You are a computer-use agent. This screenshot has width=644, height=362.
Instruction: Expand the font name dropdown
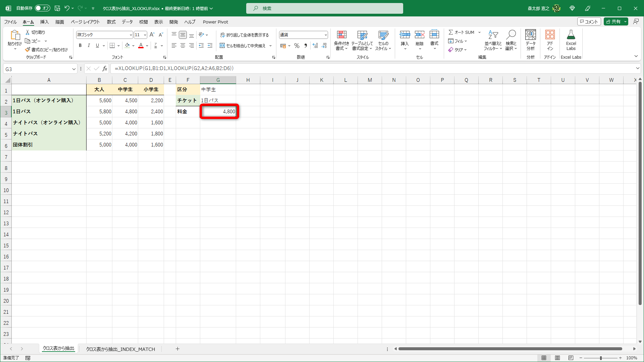coord(131,35)
